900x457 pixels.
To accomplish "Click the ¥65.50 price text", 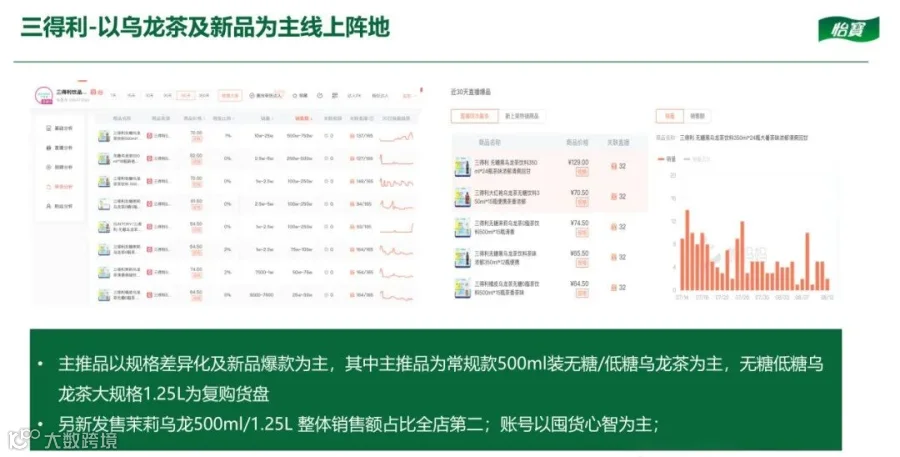I will [579, 253].
